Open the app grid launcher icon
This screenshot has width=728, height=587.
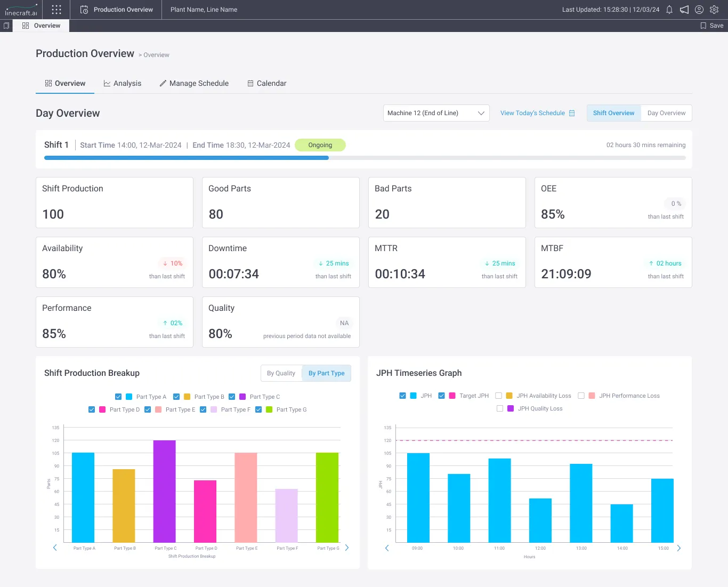56,10
